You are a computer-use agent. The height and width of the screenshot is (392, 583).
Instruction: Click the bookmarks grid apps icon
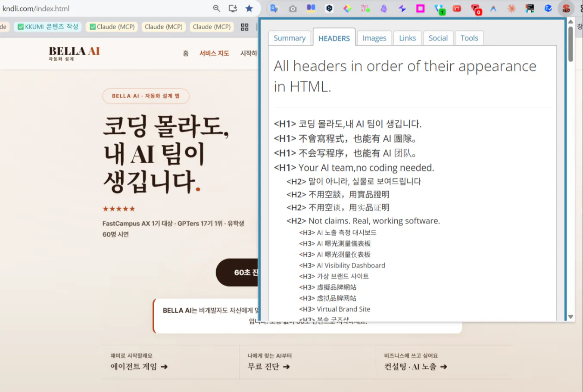pyautogui.click(x=245, y=27)
